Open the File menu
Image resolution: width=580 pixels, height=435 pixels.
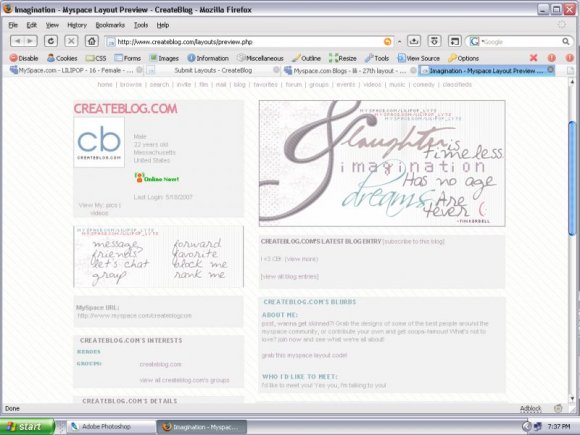(13, 25)
